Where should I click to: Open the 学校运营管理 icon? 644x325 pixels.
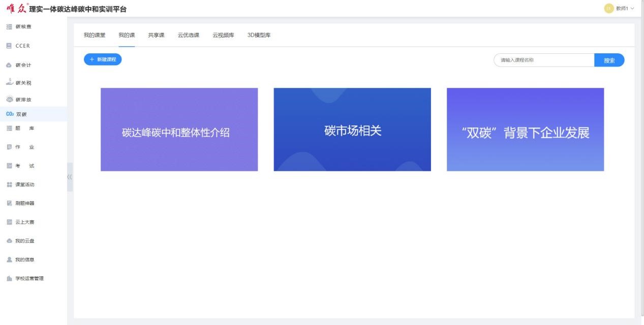point(9,278)
